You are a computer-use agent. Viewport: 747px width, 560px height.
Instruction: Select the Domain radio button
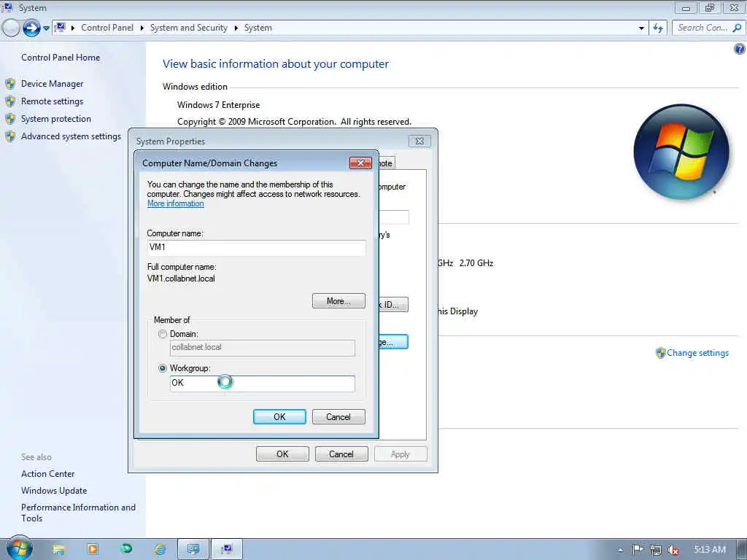[x=163, y=334]
